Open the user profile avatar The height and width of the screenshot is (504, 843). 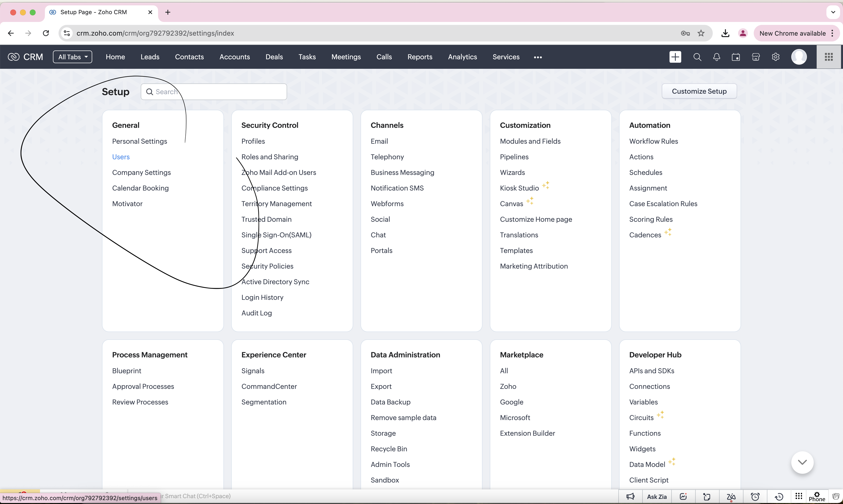click(799, 57)
